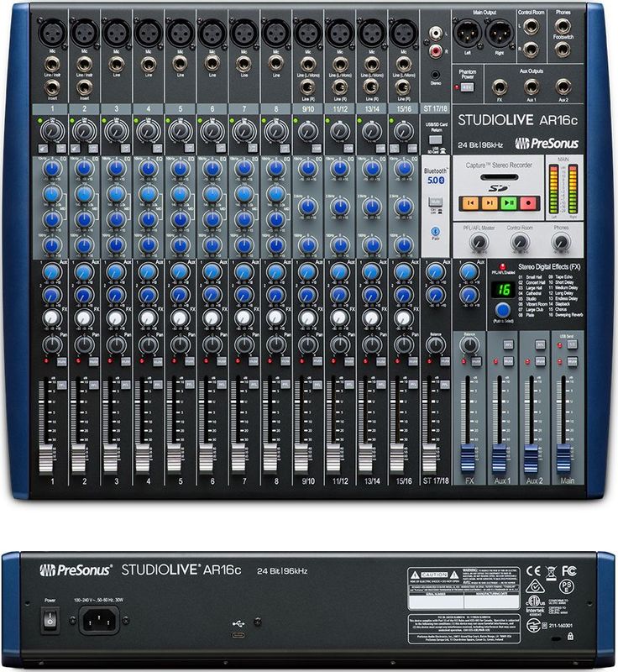Viewport: 618px width, 672px height.
Task: Click the red RCA right input
Action: pos(436,51)
